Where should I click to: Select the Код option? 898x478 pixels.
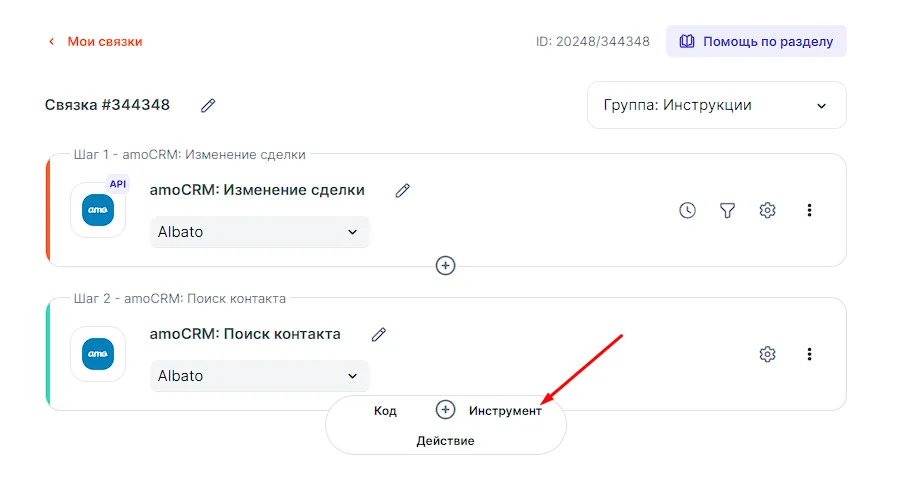coord(385,410)
